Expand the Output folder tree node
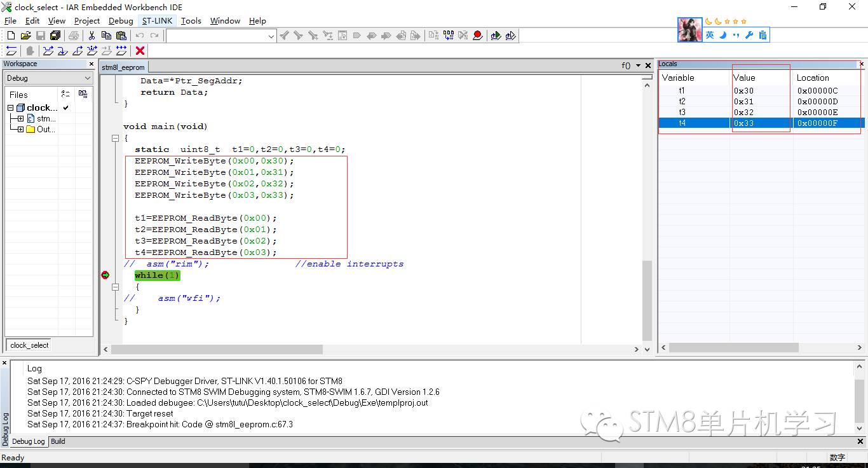The image size is (868, 468). coord(20,130)
